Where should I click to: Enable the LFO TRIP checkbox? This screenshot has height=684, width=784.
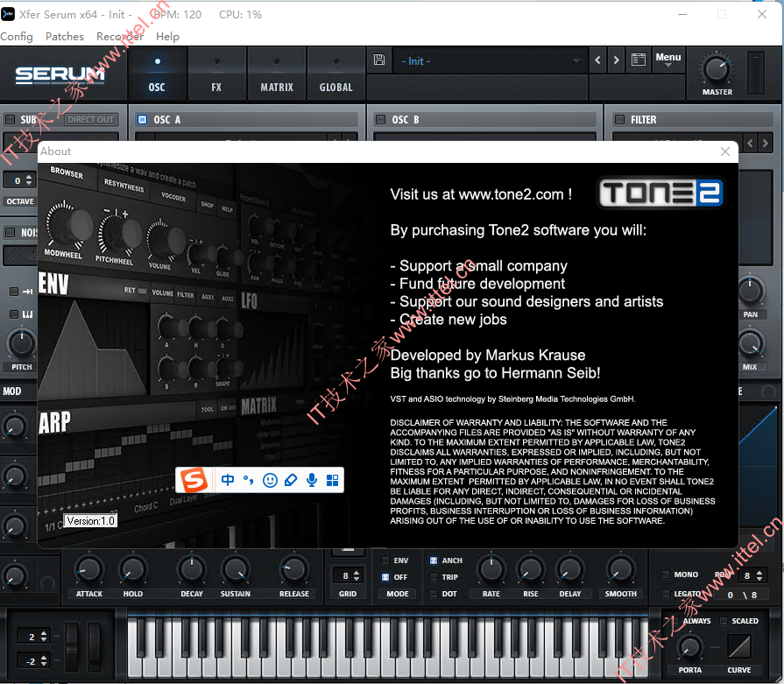[x=434, y=577]
